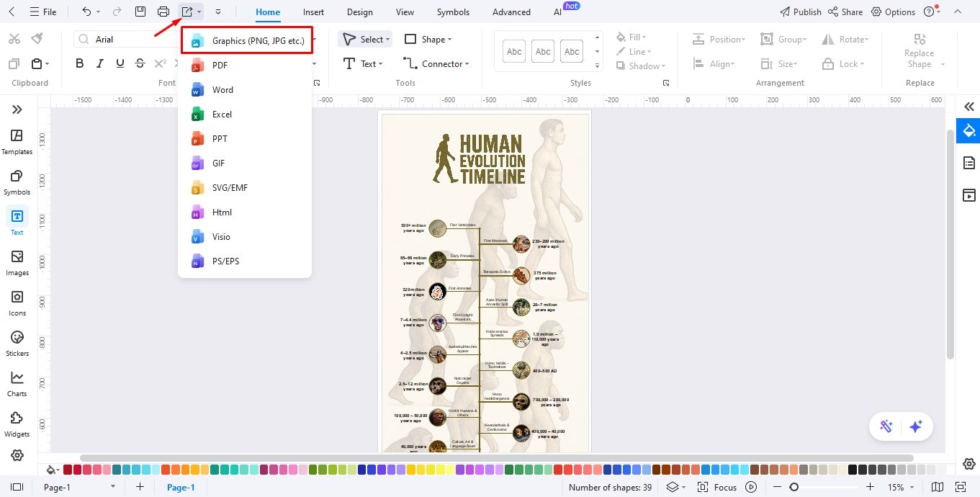Switch to the Design tab
Screen dimensions: 980x497
click(359, 12)
